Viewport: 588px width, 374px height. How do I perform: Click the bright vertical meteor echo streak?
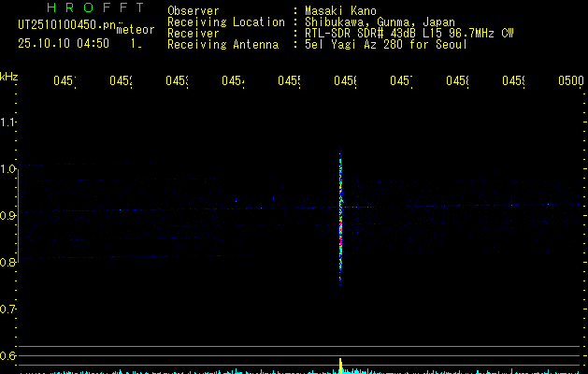[340, 220]
